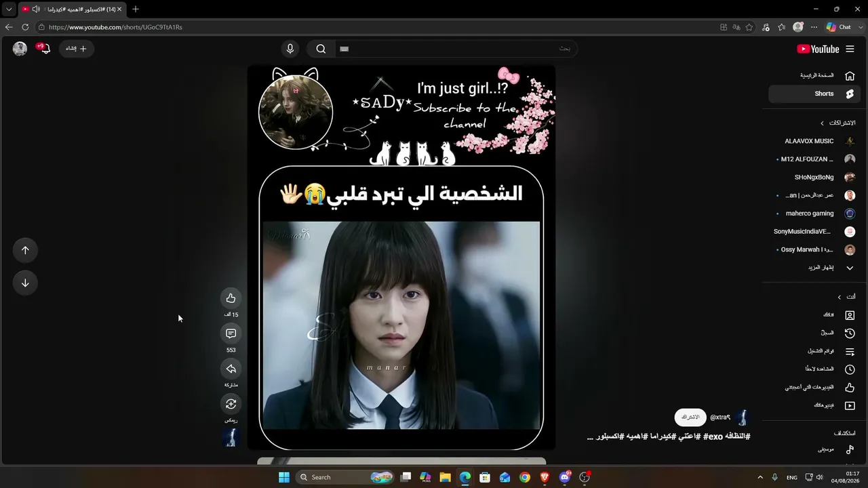Open the @xtra9 channel link

point(720,418)
